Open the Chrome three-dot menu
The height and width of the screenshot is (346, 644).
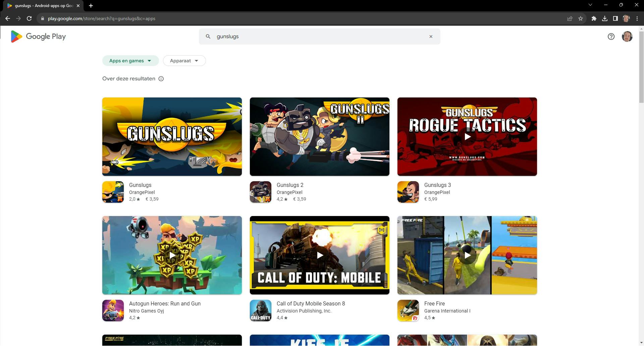click(637, 18)
